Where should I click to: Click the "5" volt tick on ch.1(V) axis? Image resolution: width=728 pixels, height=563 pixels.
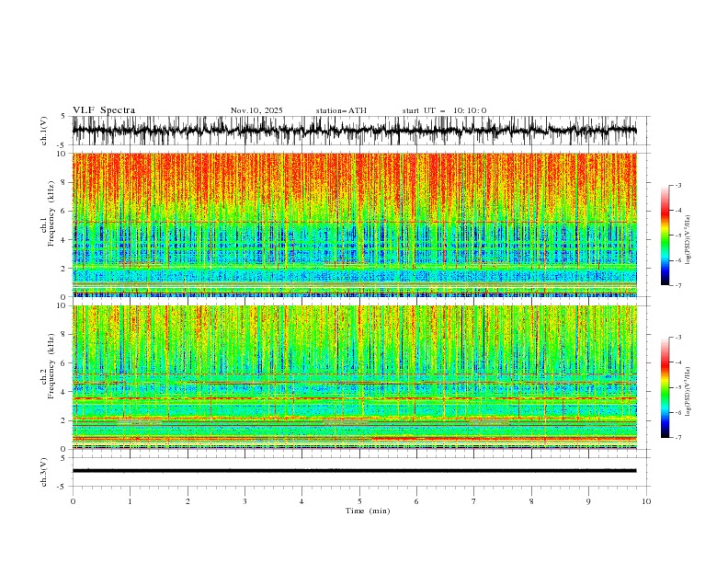(63, 117)
